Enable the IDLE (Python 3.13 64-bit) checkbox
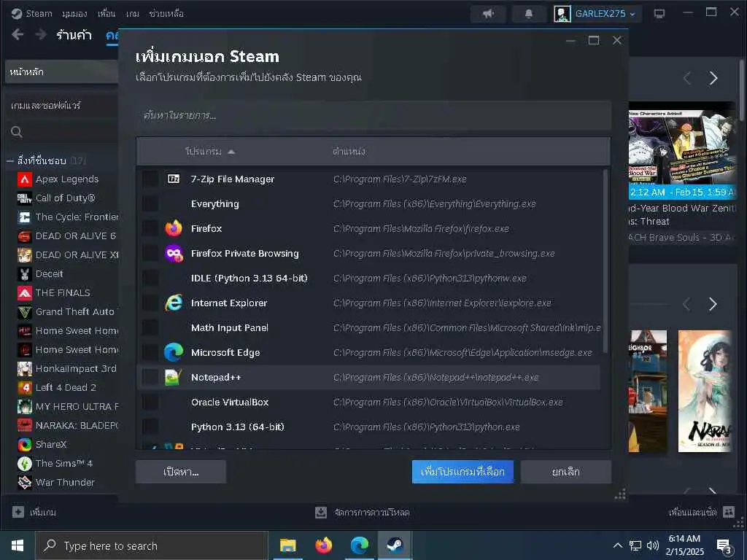 pyautogui.click(x=150, y=278)
